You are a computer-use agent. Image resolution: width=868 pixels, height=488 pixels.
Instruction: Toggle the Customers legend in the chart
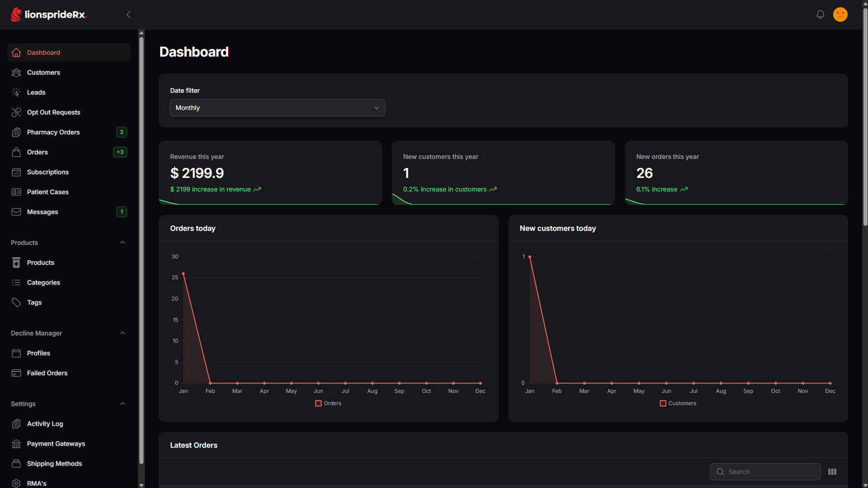click(x=678, y=403)
